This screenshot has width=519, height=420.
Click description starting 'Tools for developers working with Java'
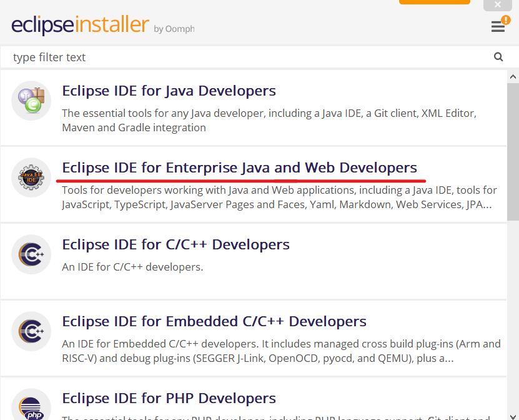[279, 197]
